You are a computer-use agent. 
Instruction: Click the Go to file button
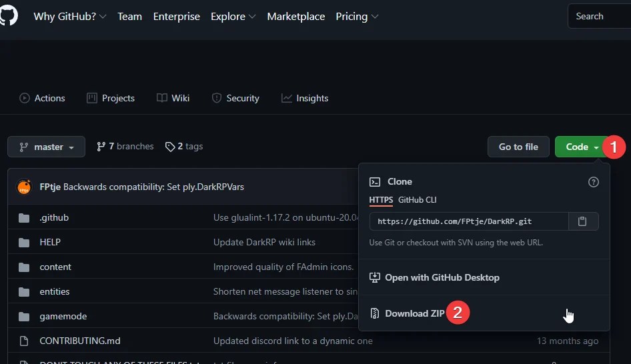(x=518, y=147)
